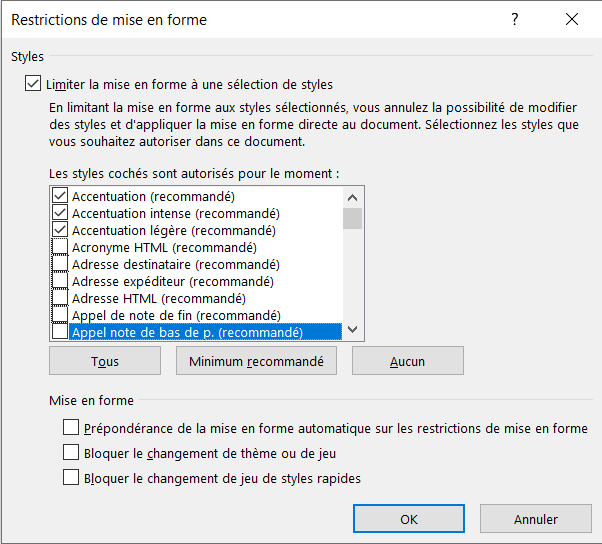Tick the Adresse HTML style checkbox
The image size is (602, 544).
click(60, 299)
